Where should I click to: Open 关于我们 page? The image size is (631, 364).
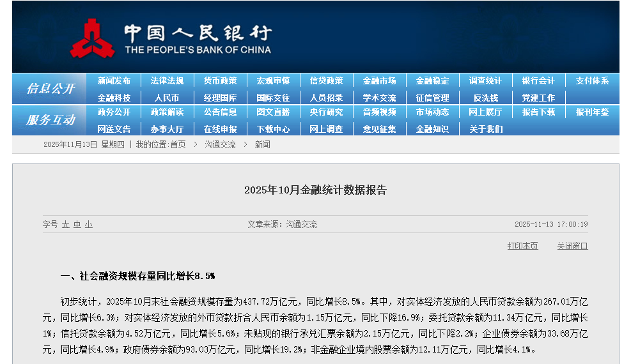(486, 129)
